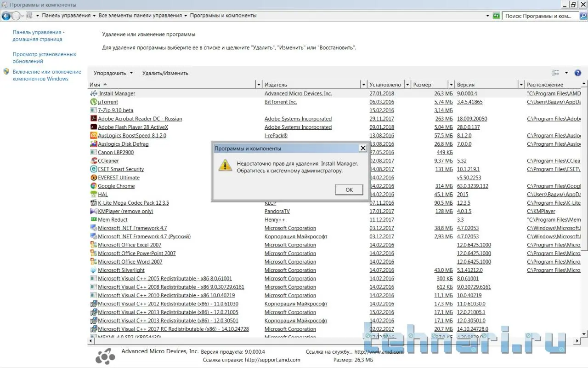This screenshot has height=368, width=588.
Task: Open the address bar history dropdown
Action: (x=488, y=16)
